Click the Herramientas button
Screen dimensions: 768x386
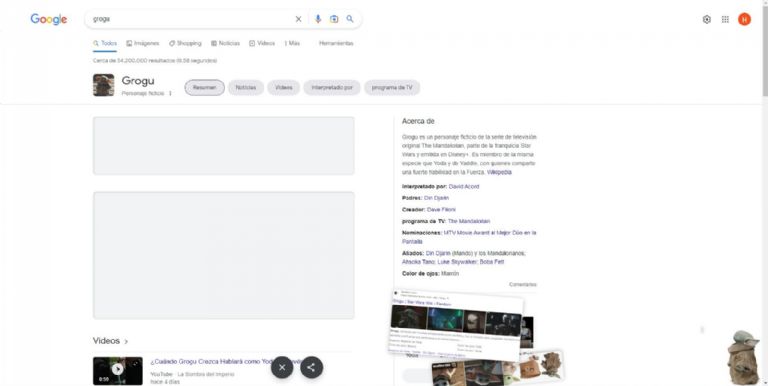pos(336,43)
